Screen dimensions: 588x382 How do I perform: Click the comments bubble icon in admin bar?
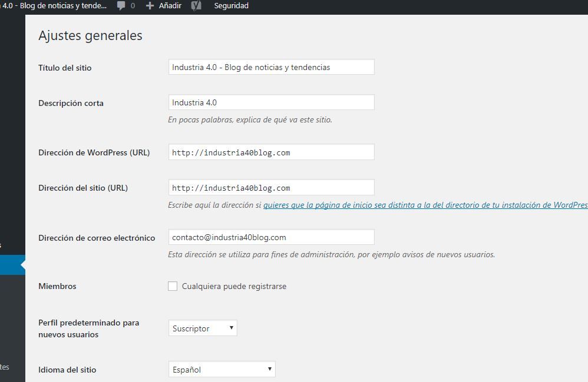click(x=121, y=6)
